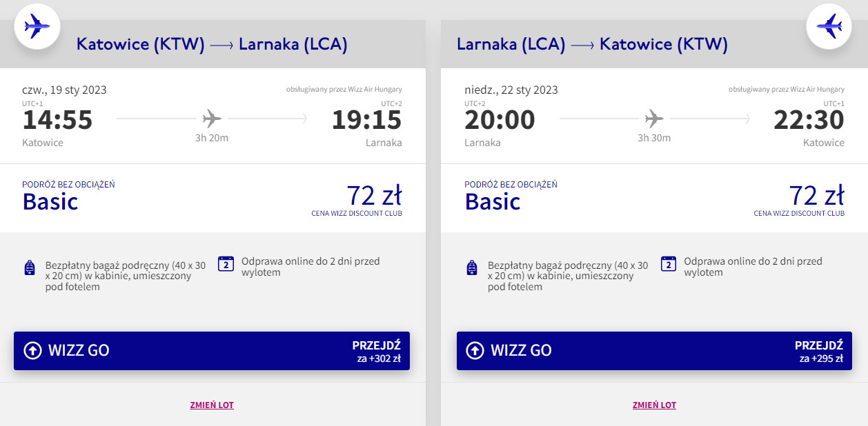The height and width of the screenshot is (426, 868).
Task: Click the plane icon above the 3h 20m duration
Action: pyautogui.click(x=212, y=119)
